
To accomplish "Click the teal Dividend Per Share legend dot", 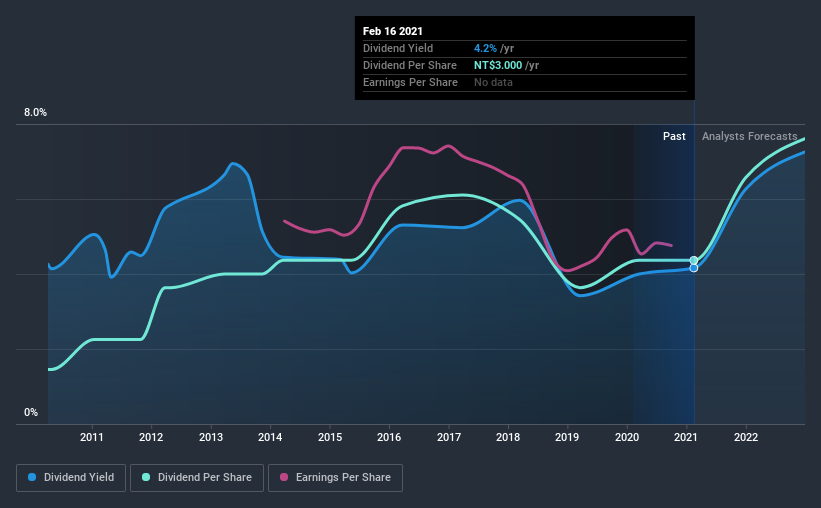I will click(146, 477).
